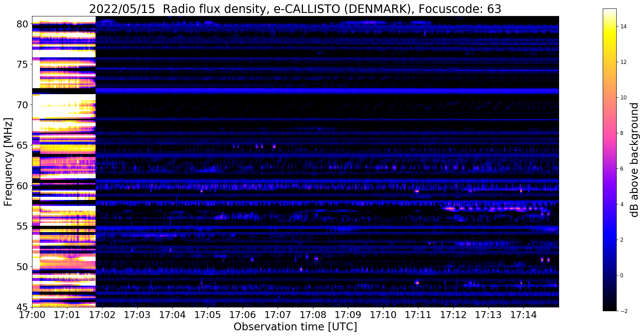Click the 17:10 time tick label
644x336 pixels.
coord(383,315)
